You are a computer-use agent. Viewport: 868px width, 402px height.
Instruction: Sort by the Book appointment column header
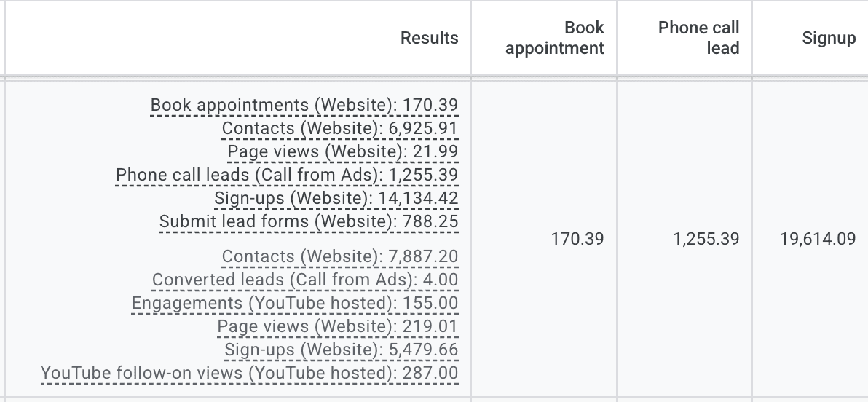[554, 38]
